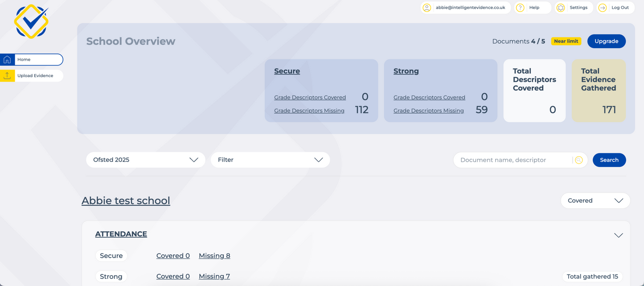The height and width of the screenshot is (286, 644).
Task: Click the Upgrade button
Action: coord(606,41)
